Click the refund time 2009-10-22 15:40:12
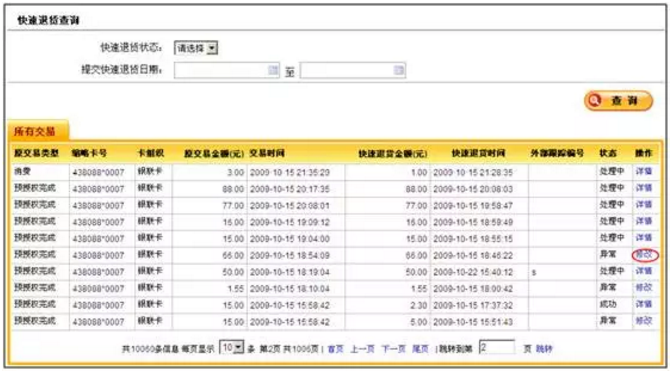The height and width of the screenshot is (372, 672). (x=473, y=272)
